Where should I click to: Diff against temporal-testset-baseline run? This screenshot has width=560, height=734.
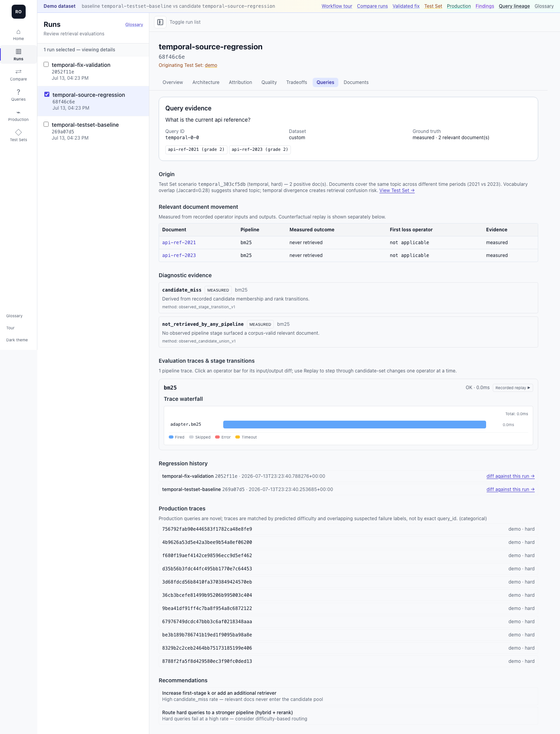tap(511, 489)
